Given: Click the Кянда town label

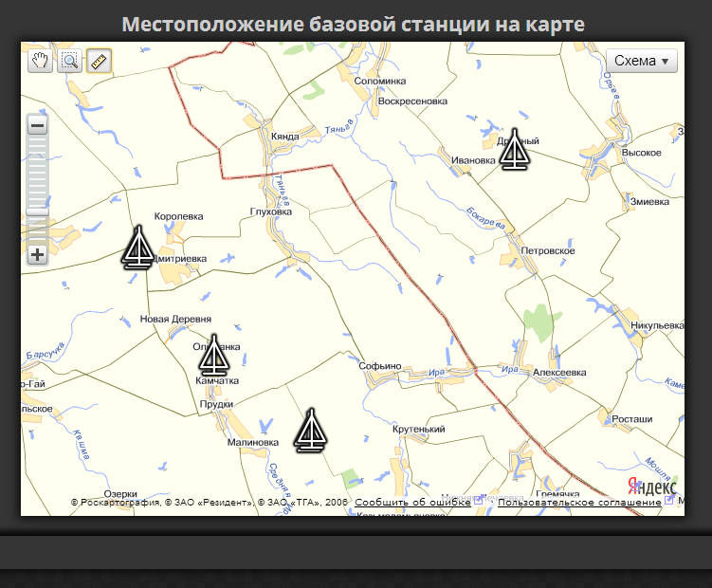Looking at the screenshot, I should [285, 137].
